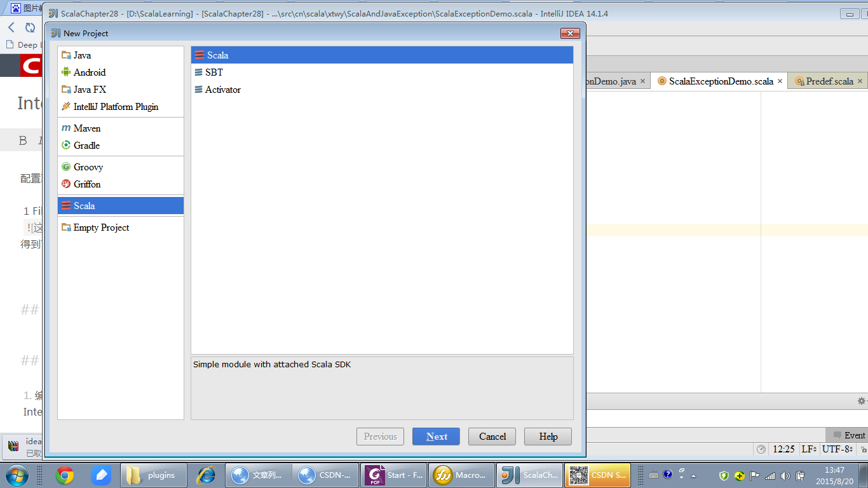The image size is (868, 488).
Task: Click the grayed Previous button
Action: 380,437
